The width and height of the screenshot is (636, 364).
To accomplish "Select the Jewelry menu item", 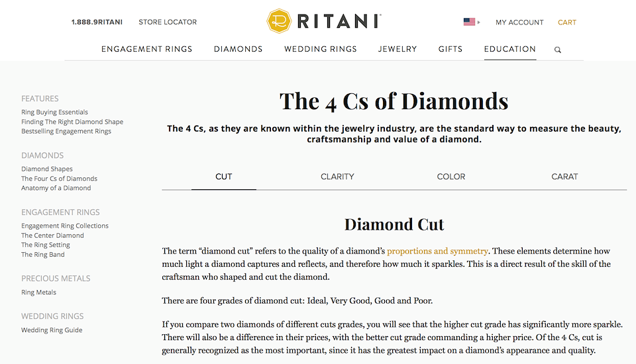I will pos(397,49).
